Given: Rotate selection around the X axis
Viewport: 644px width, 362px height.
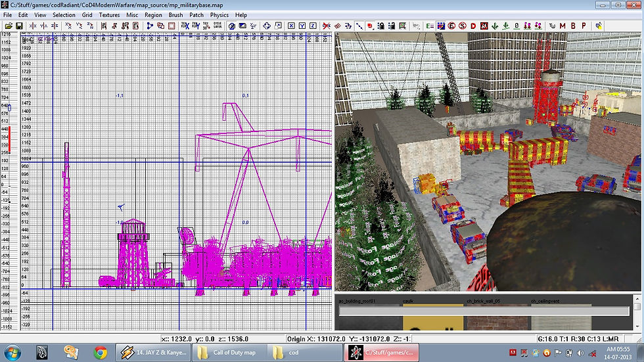Looking at the screenshot, I should [68, 26].
